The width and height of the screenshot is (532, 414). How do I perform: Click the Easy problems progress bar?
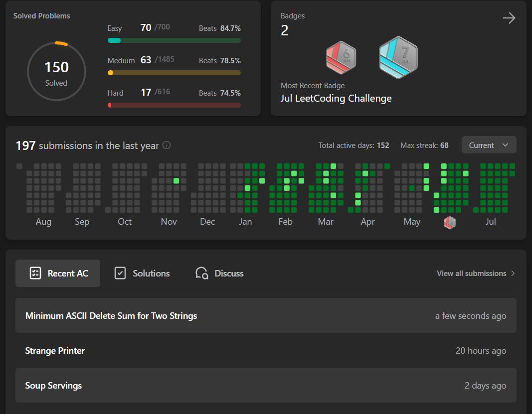pos(174,40)
